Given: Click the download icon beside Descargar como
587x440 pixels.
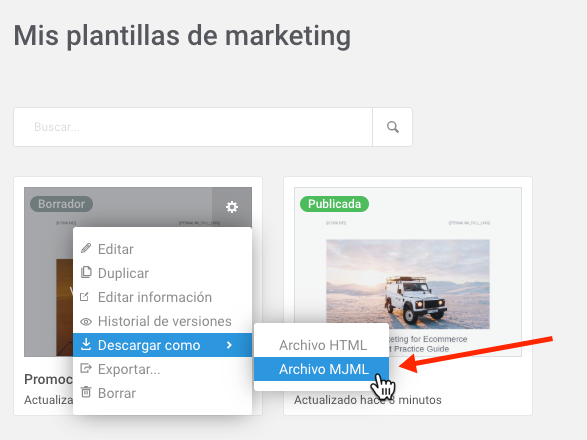Looking at the screenshot, I should 86,344.
